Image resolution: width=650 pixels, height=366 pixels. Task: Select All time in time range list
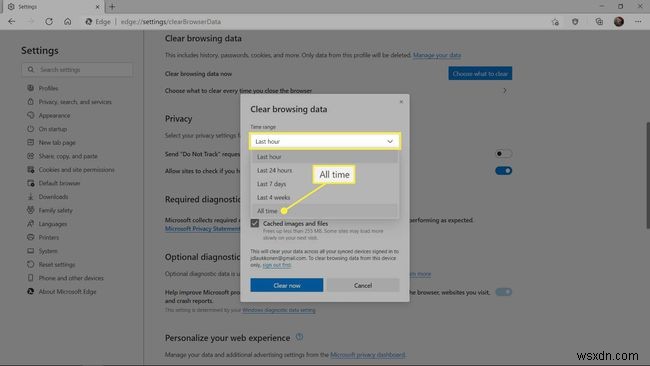tap(325, 211)
